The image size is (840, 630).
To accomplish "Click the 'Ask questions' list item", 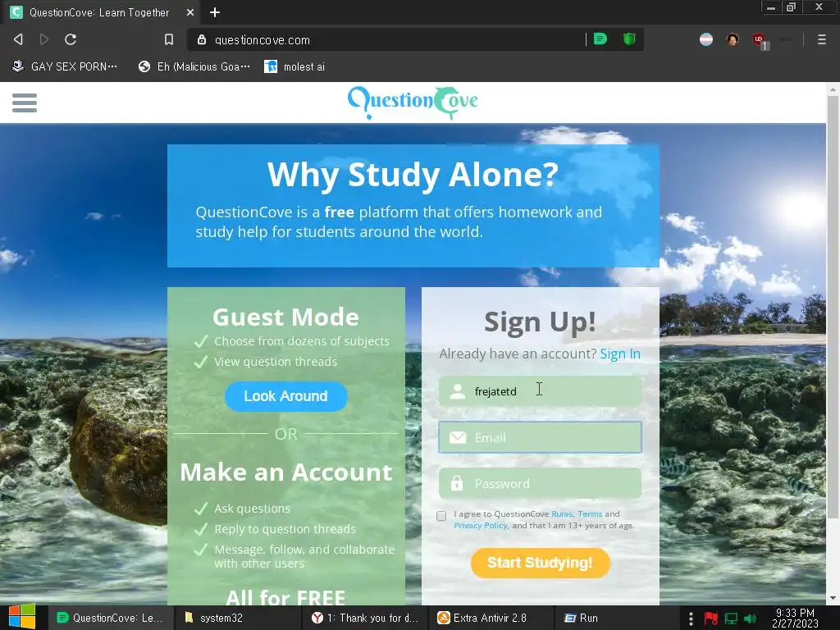I will [253, 509].
